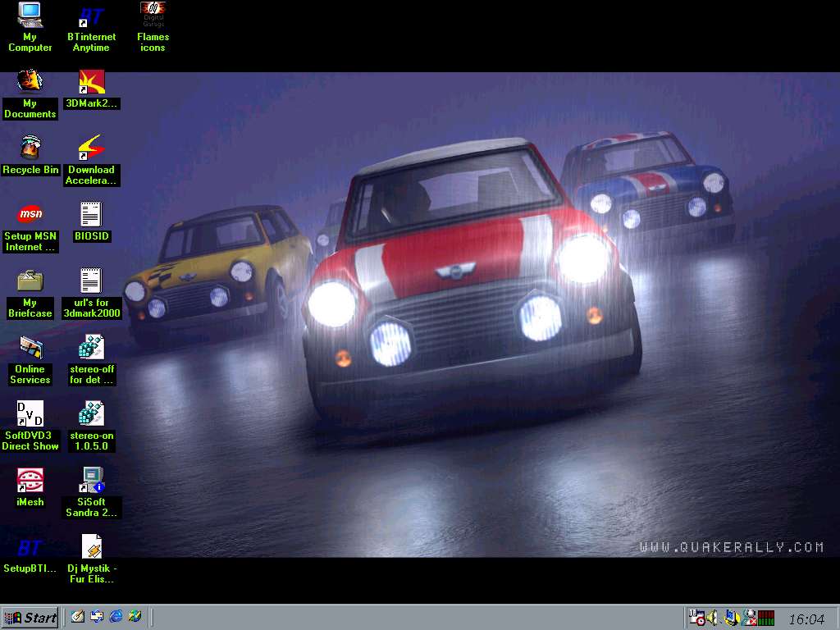The height and width of the screenshot is (630, 840).
Task: Click the Dj Mystik - Fur Elise file
Action: (91, 547)
